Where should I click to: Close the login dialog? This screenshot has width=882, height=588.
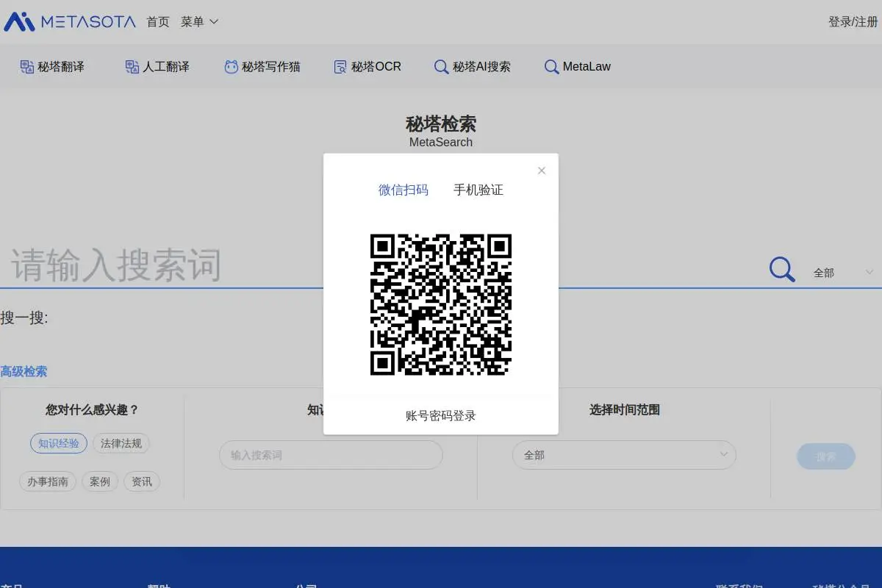coord(542,171)
